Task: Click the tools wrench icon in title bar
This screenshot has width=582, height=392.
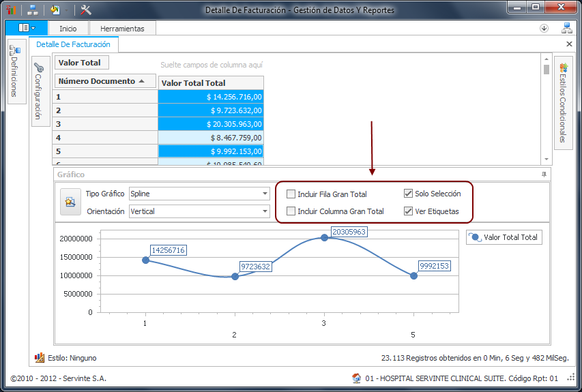Action: pos(85,10)
